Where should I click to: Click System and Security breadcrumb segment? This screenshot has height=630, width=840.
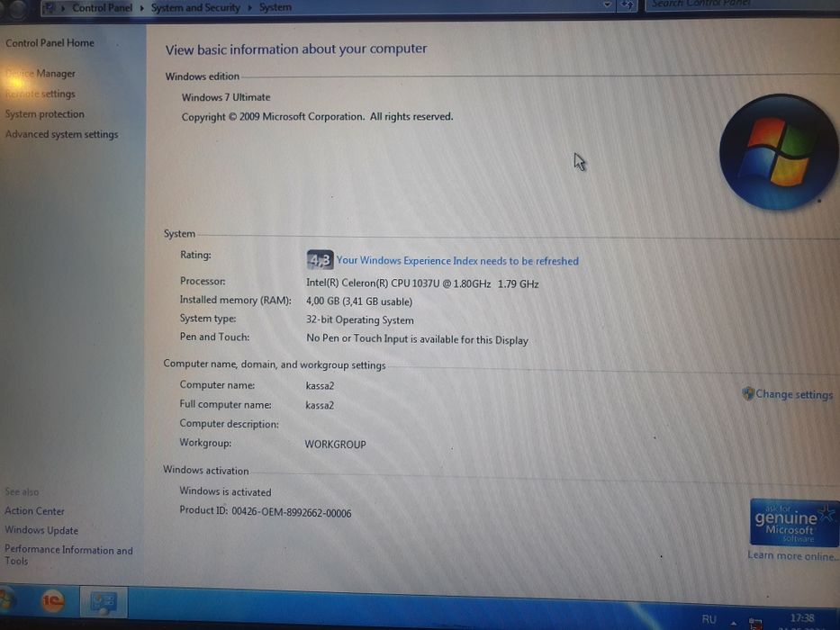pyautogui.click(x=195, y=7)
